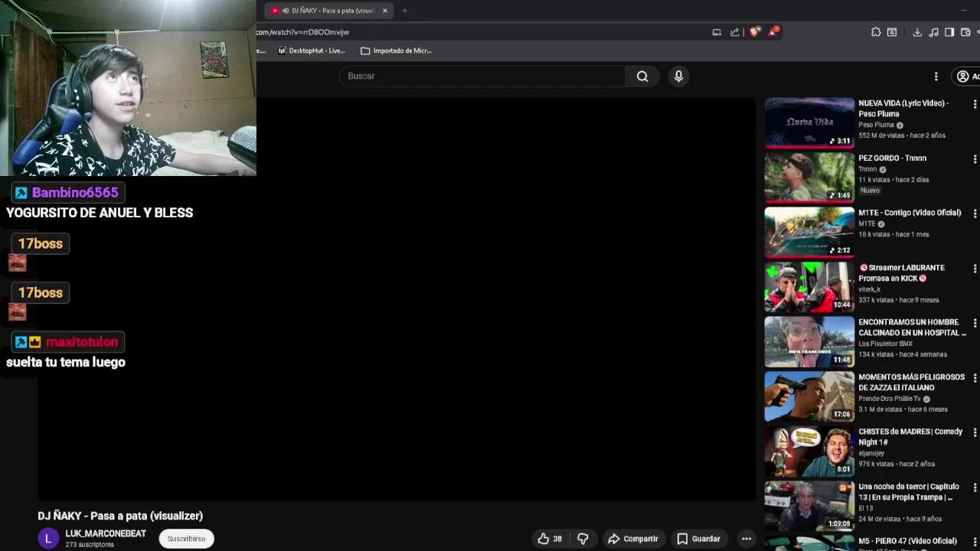The height and width of the screenshot is (551, 980).
Task: Open the NUEVA VIDA (Lyric Video) title link
Action: coord(903,108)
